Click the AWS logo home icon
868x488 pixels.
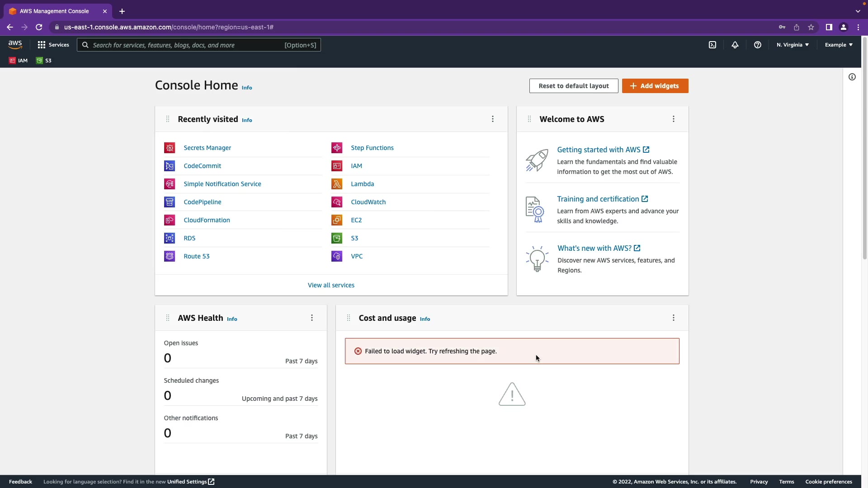15,44
